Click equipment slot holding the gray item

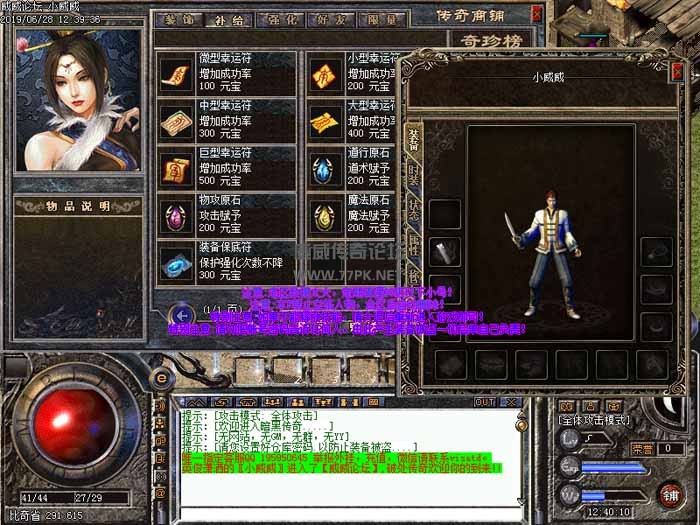[445, 252]
